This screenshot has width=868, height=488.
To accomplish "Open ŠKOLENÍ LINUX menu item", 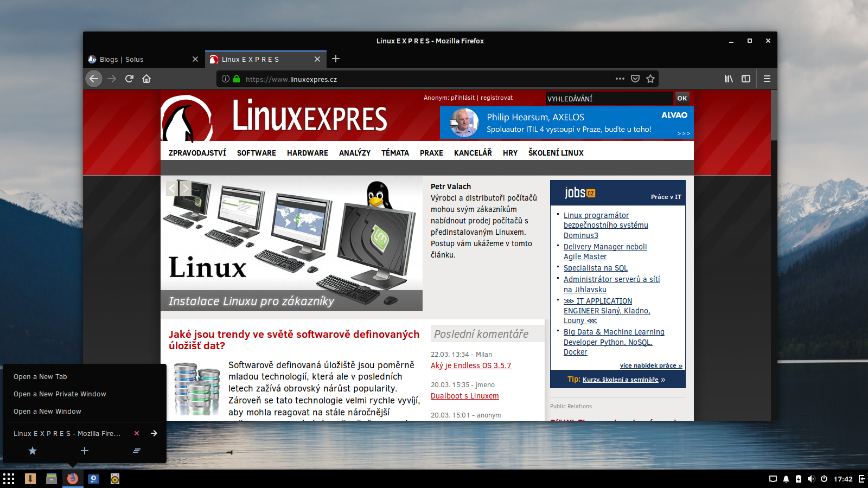I will pyautogui.click(x=556, y=153).
